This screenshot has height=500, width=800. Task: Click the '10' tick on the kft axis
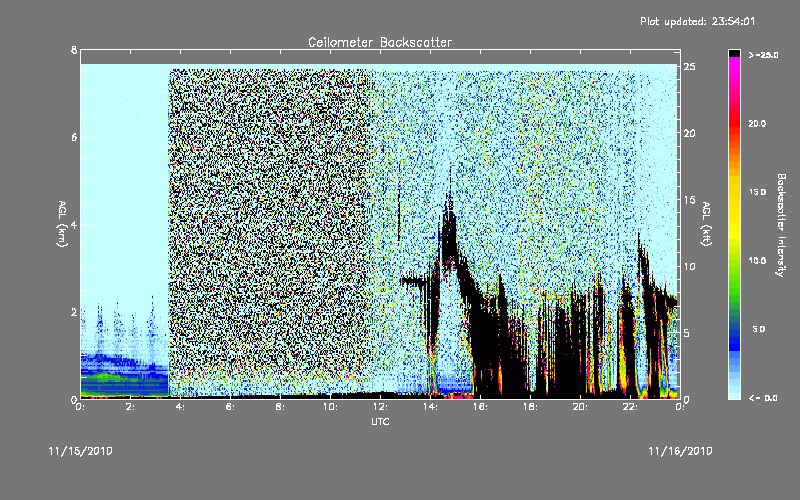690,266
